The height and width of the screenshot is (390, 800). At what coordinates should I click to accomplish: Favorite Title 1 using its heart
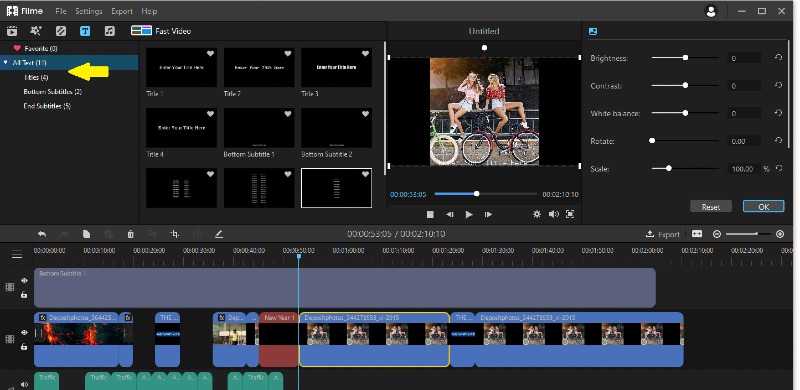pos(210,54)
